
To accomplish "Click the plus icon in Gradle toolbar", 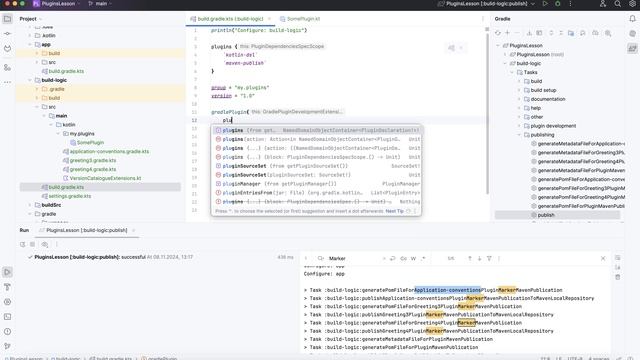I will tap(508, 33).
